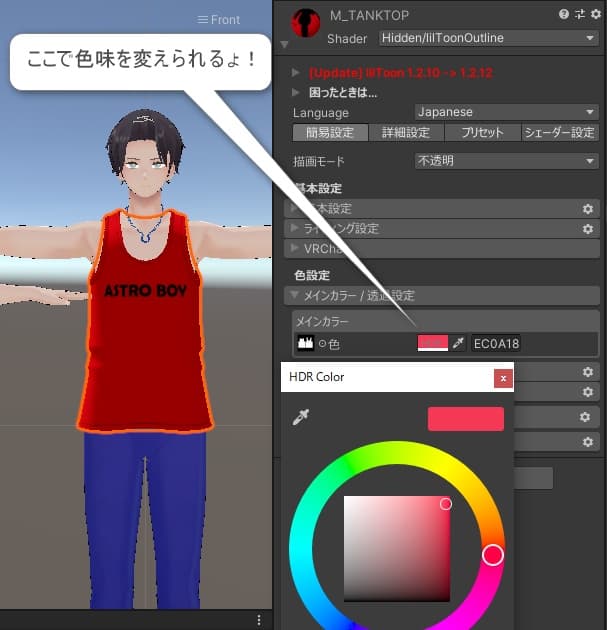Click the M_TANKTOP material name
This screenshot has width=607, height=630.
point(369,16)
